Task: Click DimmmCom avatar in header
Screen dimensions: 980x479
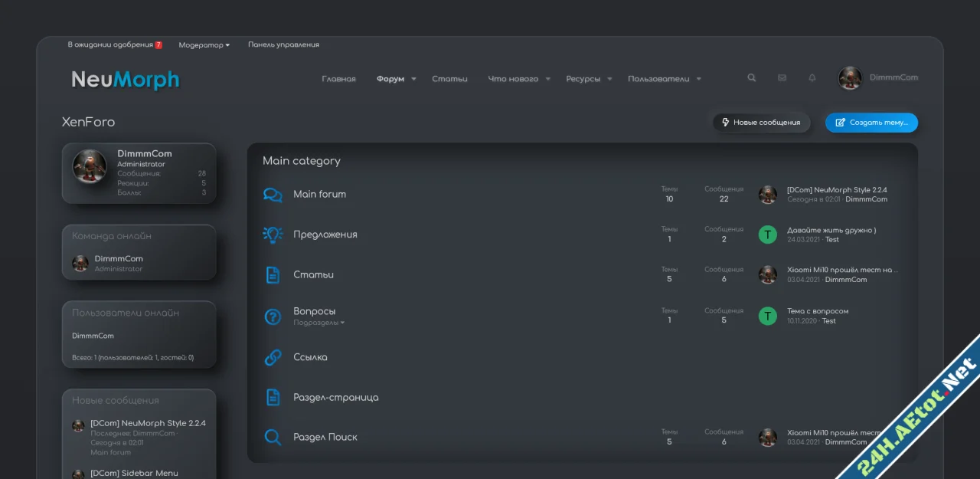Action: 850,77
